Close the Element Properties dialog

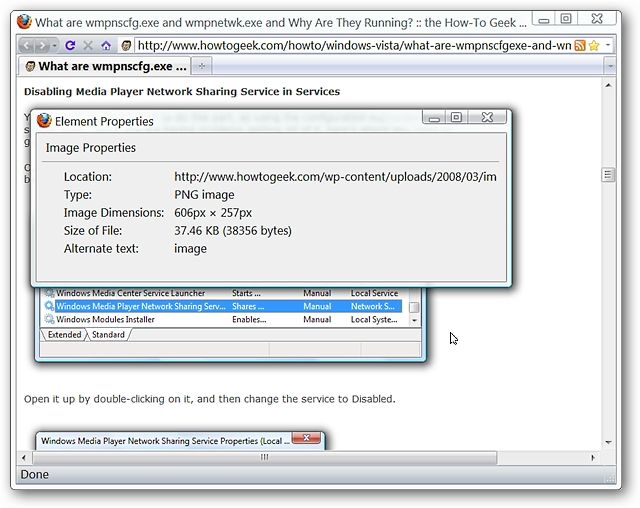coord(487,117)
